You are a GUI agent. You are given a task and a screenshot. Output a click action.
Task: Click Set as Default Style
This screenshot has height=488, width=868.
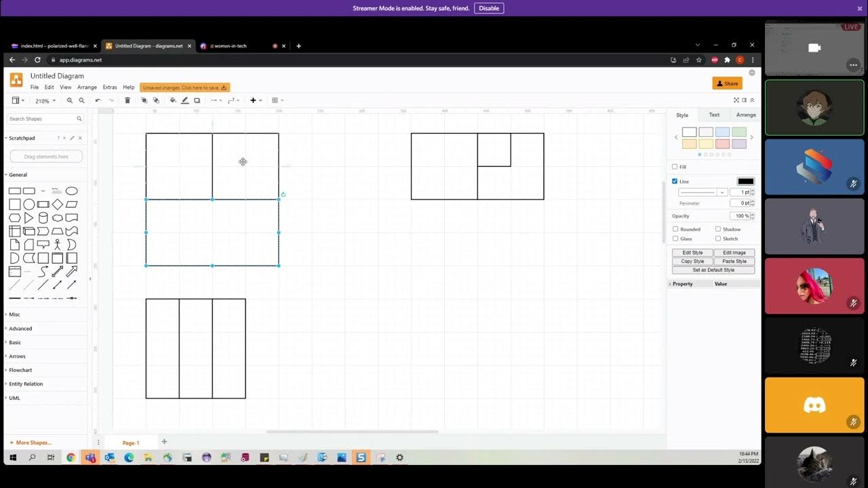coord(713,269)
